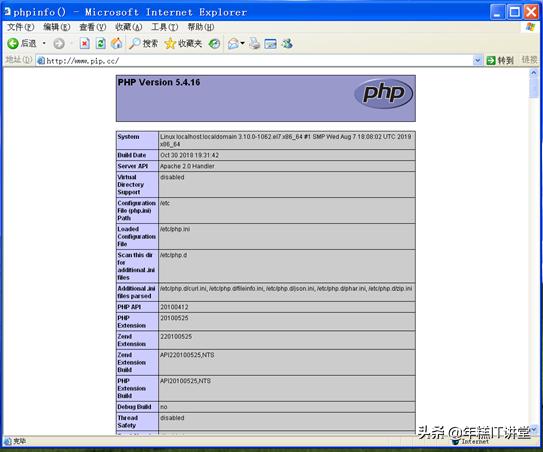Click the Apache 2.0 Handler value
Image resolution: width=543 pixels, height=452 pixels.
click(x=187, y=166)
